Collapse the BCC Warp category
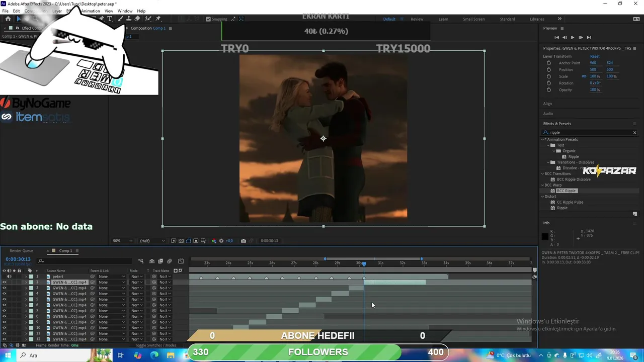The width and height of the screenshot is (644, 362). (543, 185)
